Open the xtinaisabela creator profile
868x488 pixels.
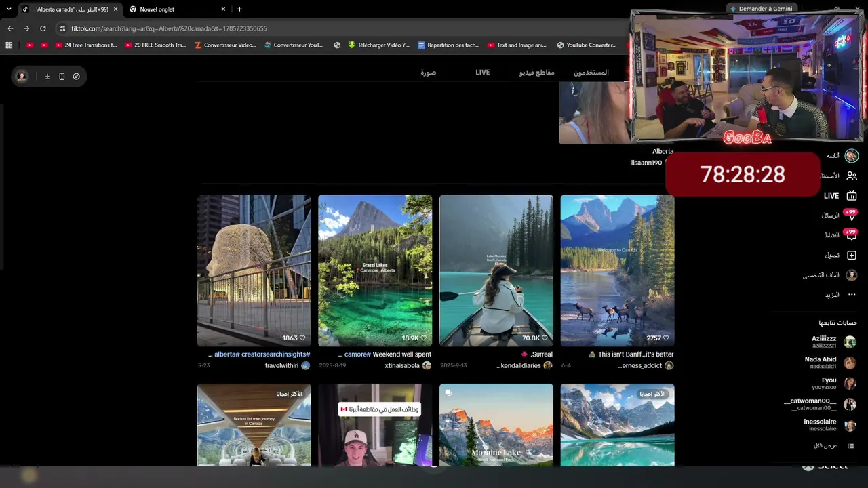pyautogui.click(x=408, y=366)
